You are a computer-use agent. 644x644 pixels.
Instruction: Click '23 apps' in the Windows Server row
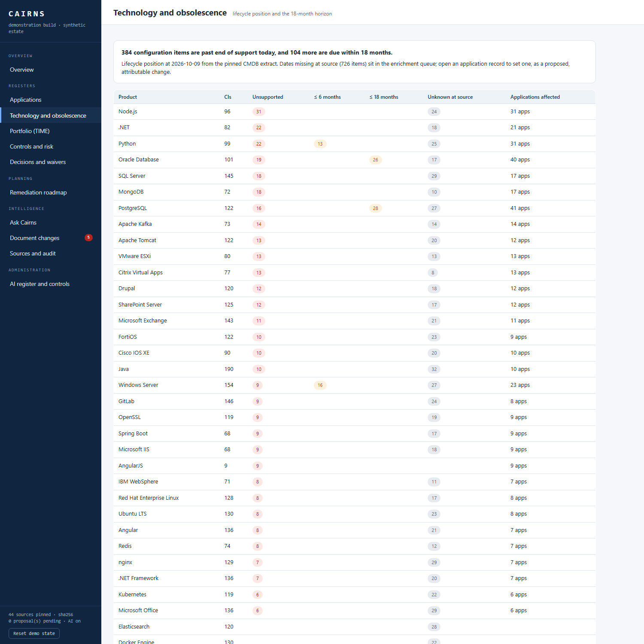[520, 385]
